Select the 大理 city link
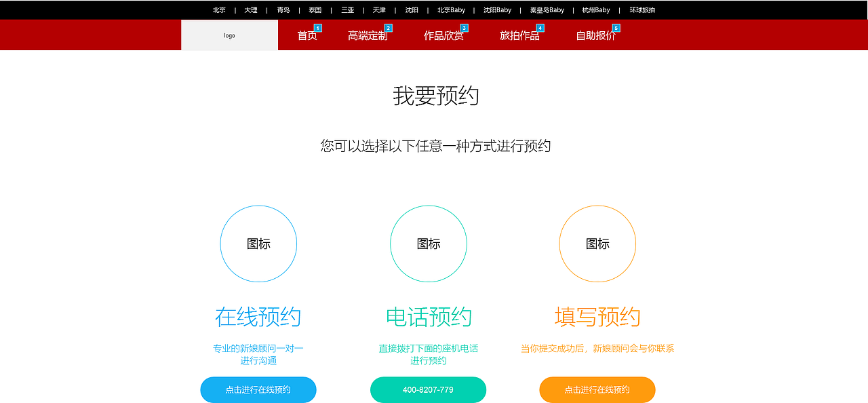Viewport: 868px width, 403px height. (x=250, y=9)
